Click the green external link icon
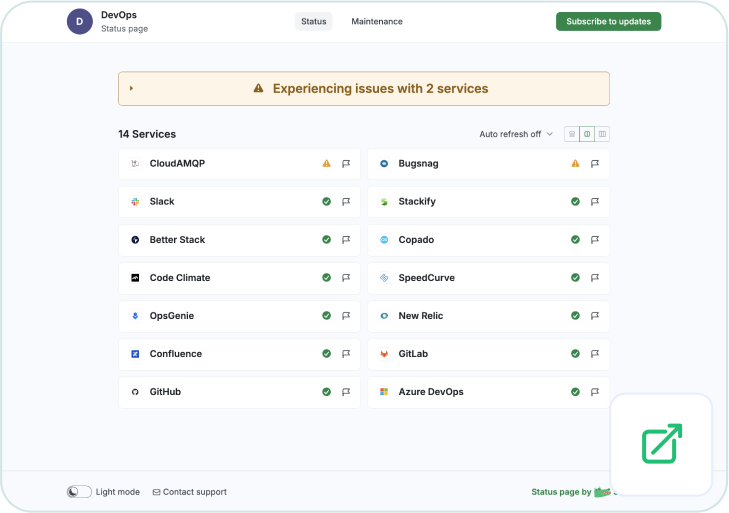This screenshot has width=729, height=513. pyautogui.click(x=662, y=444)
